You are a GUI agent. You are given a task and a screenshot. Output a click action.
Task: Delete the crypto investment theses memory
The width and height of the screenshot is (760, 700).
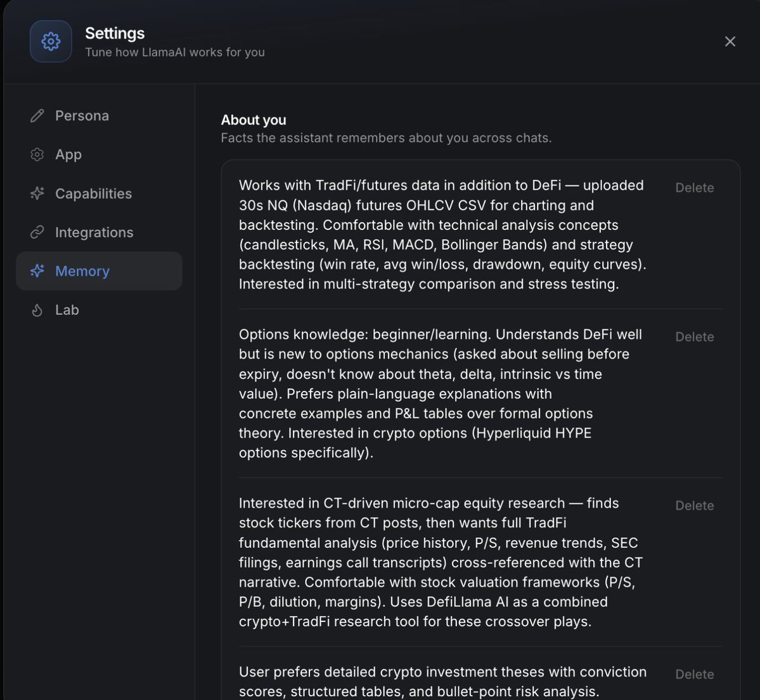point(695,674)
